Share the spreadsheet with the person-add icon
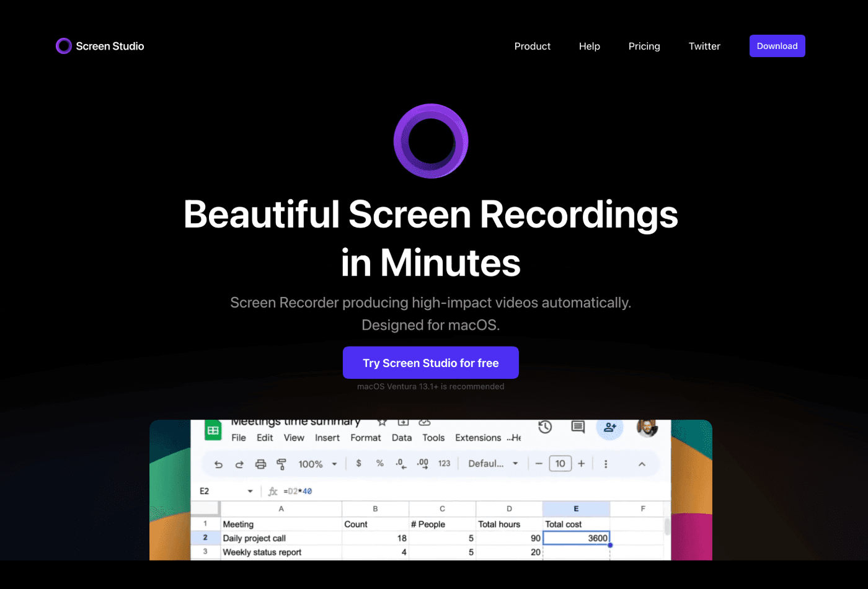The image size is (868, 589). tap(609, 427)
